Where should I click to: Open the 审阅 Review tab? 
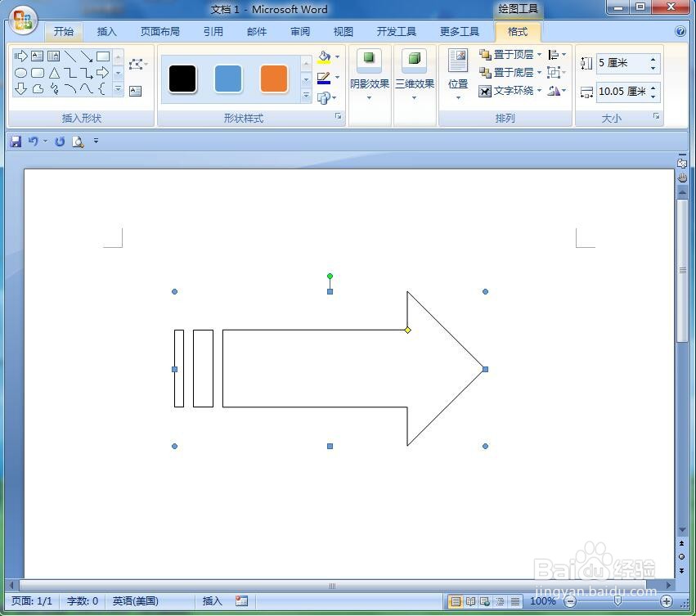click(x=300, y=32)
